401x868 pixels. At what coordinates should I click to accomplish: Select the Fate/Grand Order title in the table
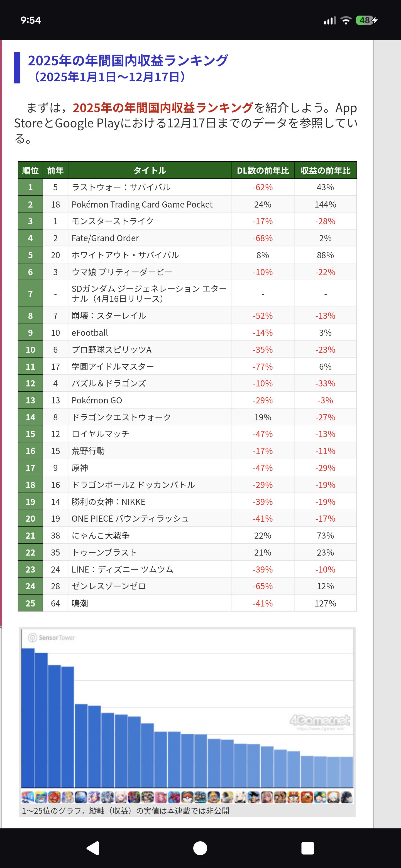[105, 238]
